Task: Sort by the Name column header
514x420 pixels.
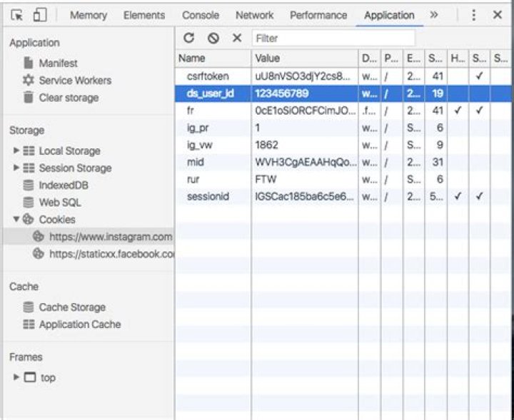Action: [213, 58]
